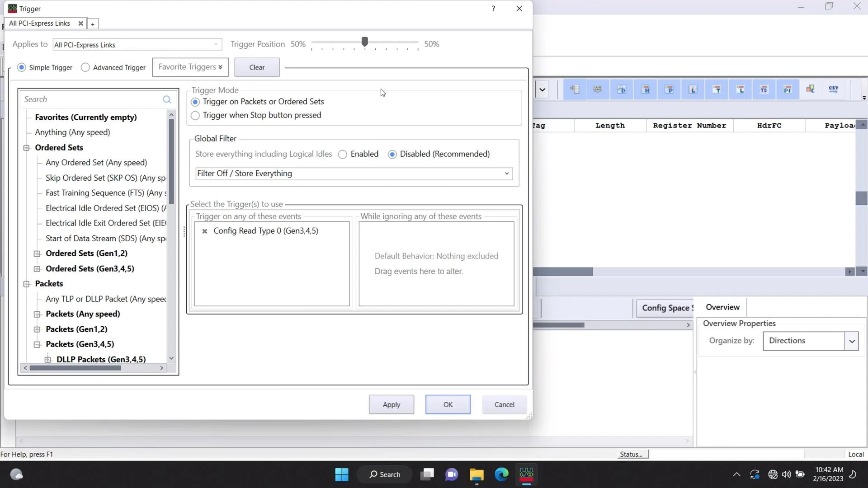Screen dimensions: 868x488
Task: Open the Applies to dropdown
Action: tap(137, 45)
